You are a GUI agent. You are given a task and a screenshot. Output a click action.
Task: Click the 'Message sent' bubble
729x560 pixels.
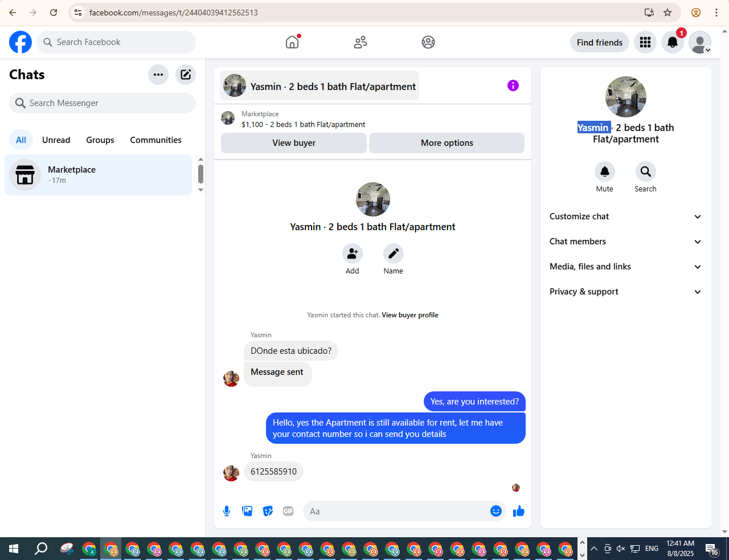(277, 374)
